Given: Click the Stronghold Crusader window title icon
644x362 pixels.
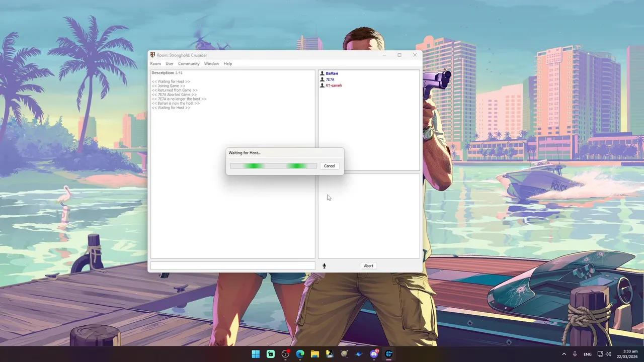Looking at the screenshot, I should (152, 55).
